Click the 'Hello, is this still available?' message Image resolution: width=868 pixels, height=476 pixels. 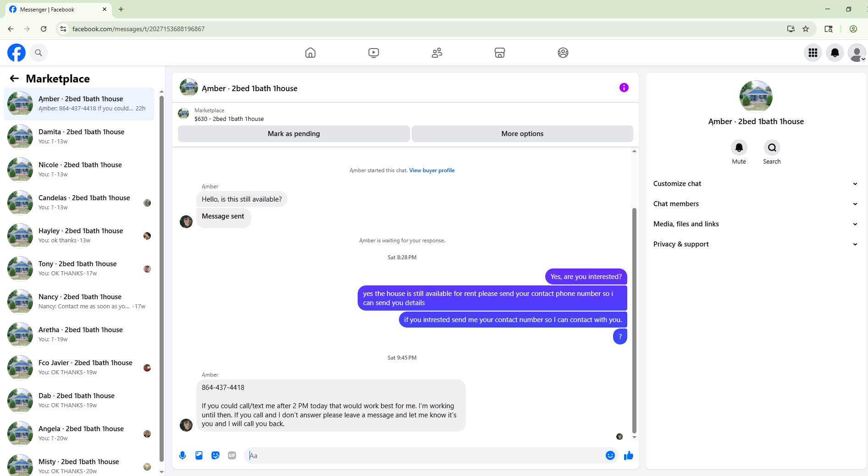[x=242, y=199]
